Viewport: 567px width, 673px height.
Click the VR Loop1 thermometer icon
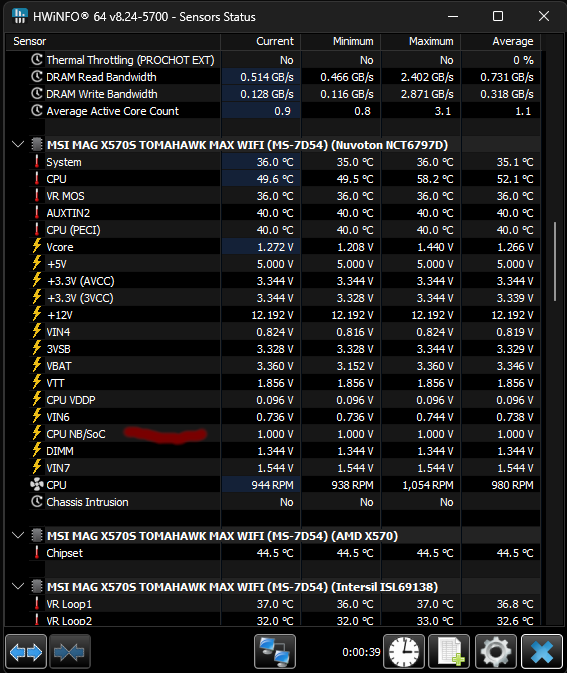(37, 604)
